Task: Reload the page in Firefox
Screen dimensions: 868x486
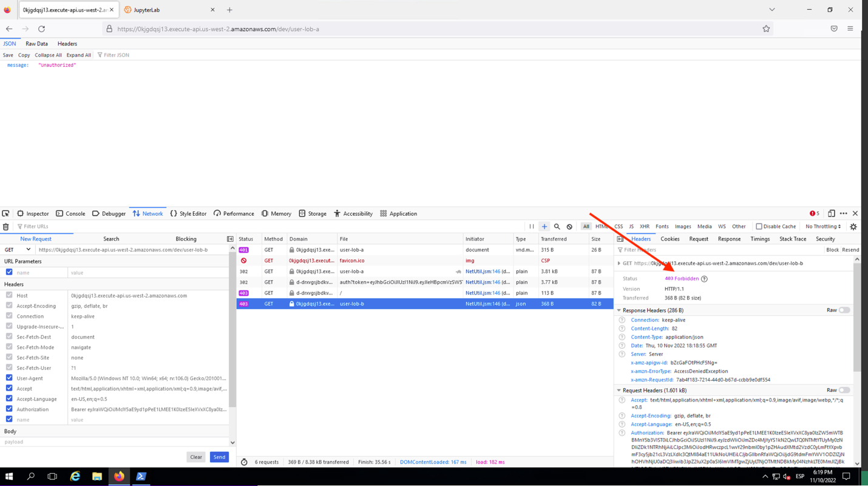Action: point(41,29)
